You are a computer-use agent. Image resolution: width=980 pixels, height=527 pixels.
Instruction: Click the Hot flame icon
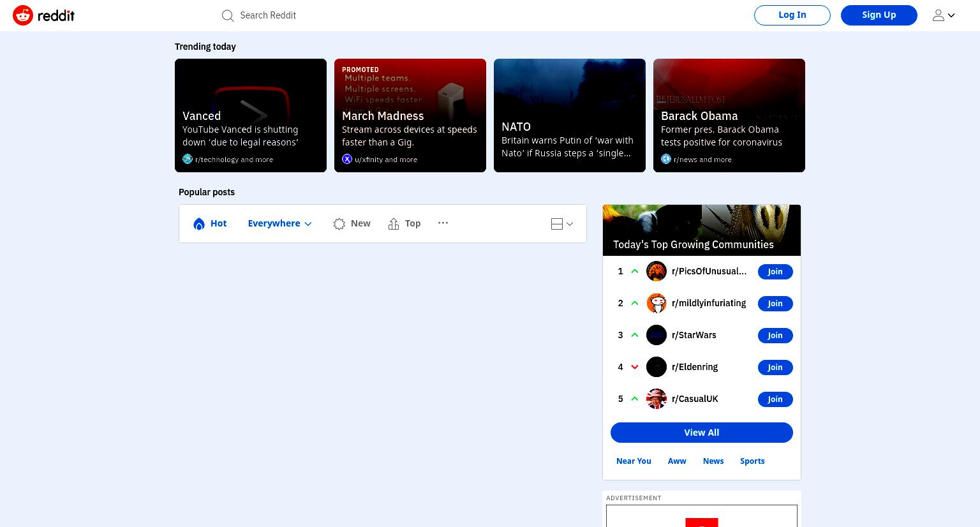click(x=199, y=223)
